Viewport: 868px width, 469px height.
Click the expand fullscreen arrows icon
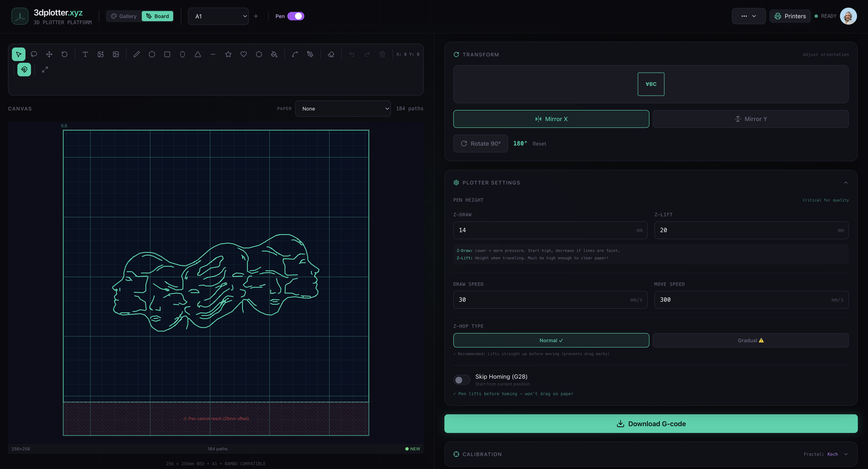click(x=45, y=69)
